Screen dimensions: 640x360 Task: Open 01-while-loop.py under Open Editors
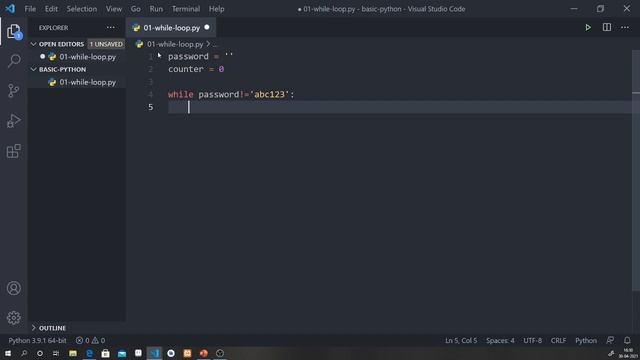click(x=87, y=57)
